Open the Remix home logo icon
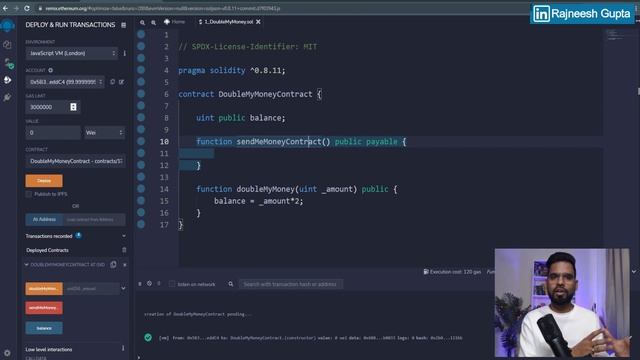The height and width of the screenshot is (360, 640). pyautogui.click(x=7, y=25)
